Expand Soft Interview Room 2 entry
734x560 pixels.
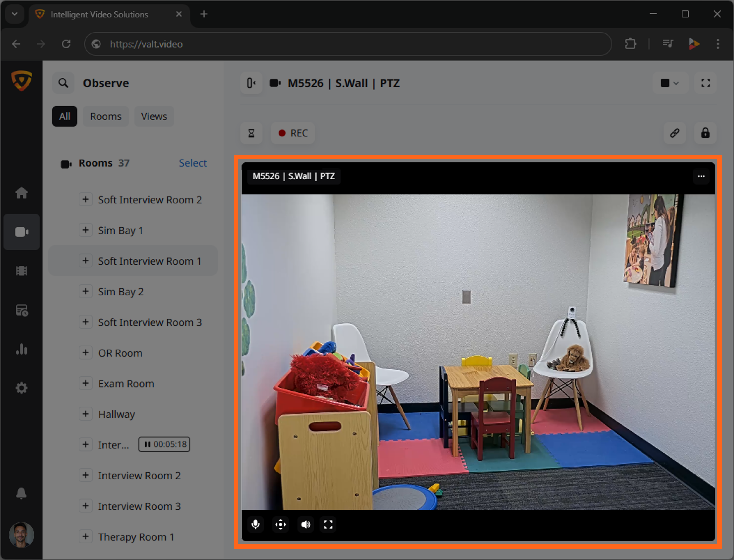click(x=86, y=199)
